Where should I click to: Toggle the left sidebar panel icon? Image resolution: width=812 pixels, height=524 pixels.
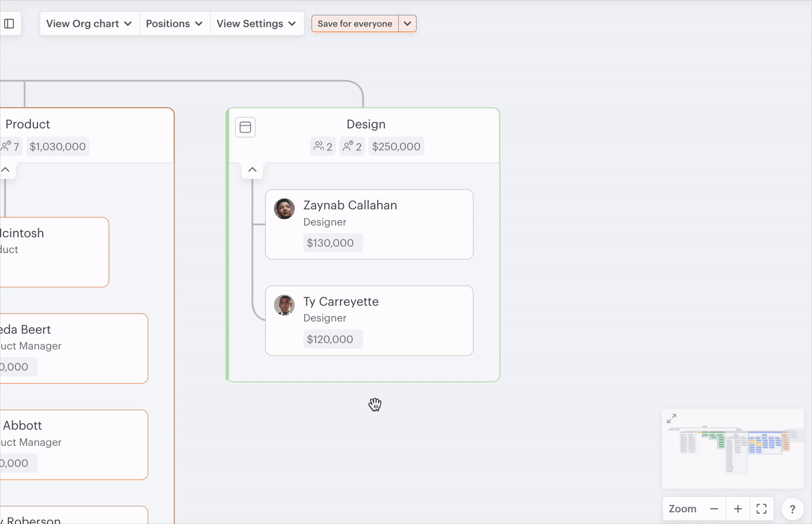tap(10, 23)
